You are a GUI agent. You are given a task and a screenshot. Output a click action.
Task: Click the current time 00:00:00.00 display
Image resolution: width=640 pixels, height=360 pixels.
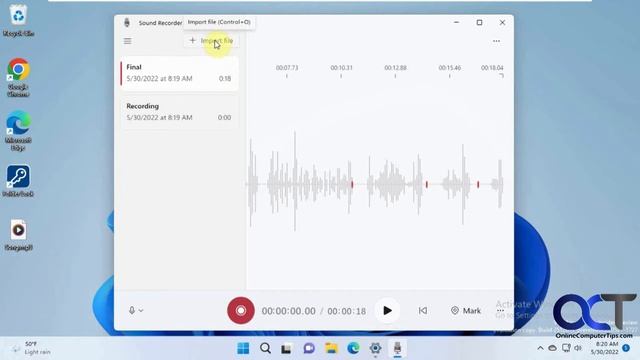point(288,311)
